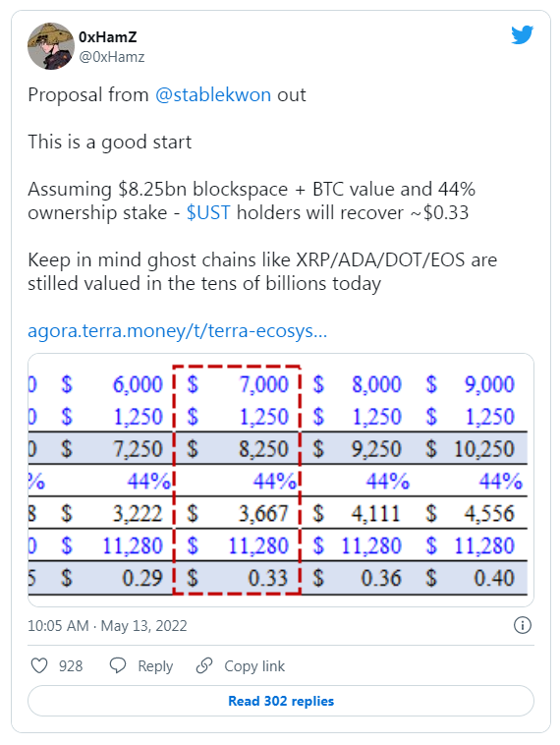The image size is (560, 745).
Task: Open the tweet info circle icon
Action: 523,625
